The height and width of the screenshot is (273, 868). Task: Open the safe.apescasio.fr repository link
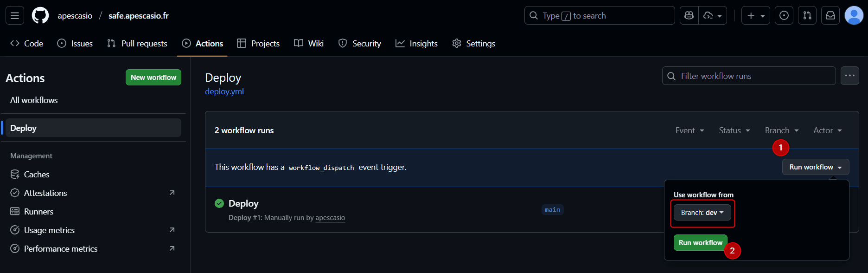point(139,16)
